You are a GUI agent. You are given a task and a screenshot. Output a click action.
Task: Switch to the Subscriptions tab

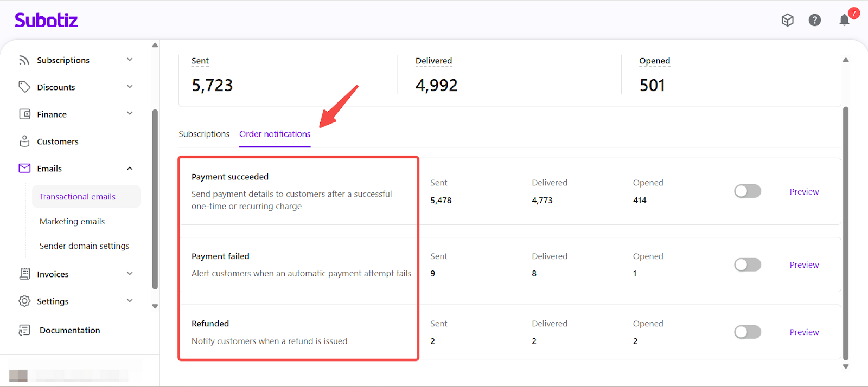click(204, 134)
